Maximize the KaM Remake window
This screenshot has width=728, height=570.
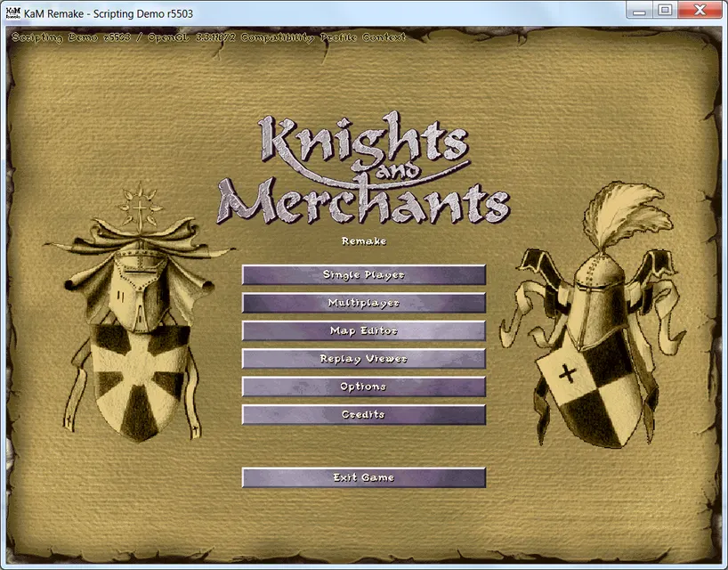pyautogui.click(x=665, y=10)
